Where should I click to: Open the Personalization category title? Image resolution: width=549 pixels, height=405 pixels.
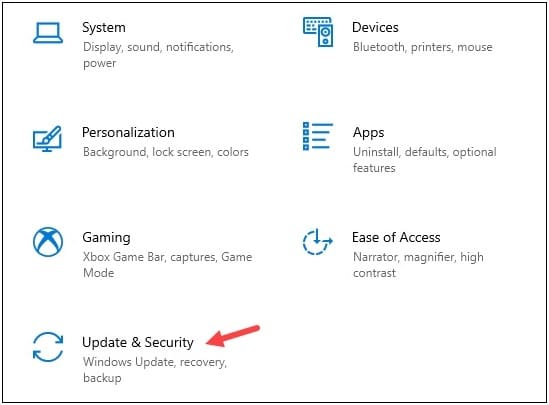point(128,132)
